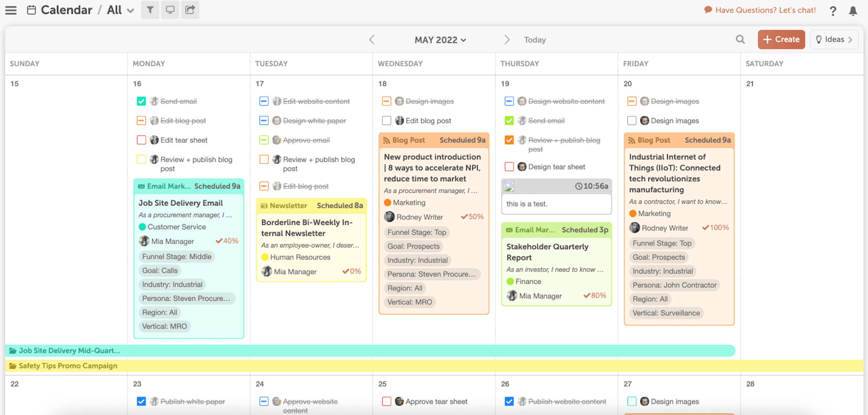Open the MAY 2022 month picker
This screenshot has height=415, width=868.
coord(440,40)
